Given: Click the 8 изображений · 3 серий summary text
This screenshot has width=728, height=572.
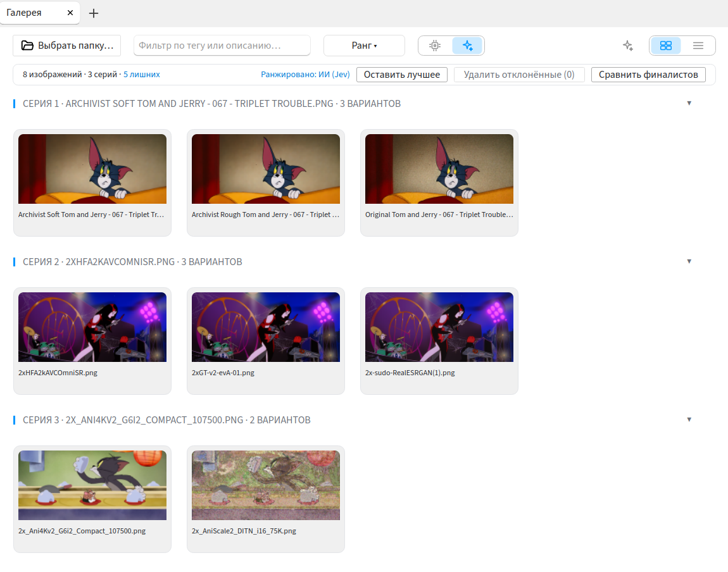Looking at the screenshot, I should (x=70, y=74).
